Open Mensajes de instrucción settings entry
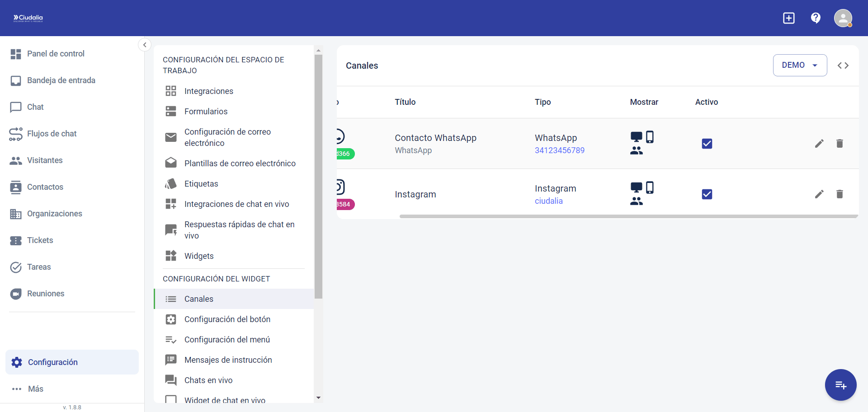This screenshot has width=868, height=412. click(x=228, y=360)
